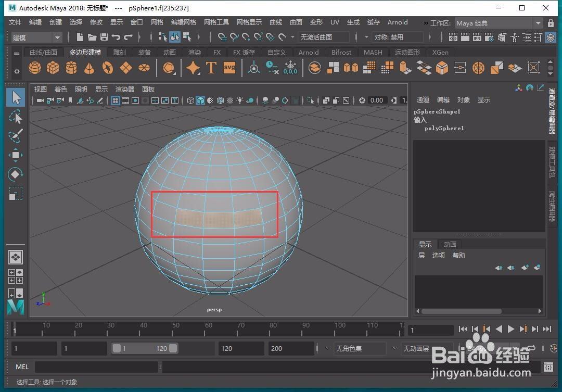Create a polygon cone from the shelf

pos(90,68)
